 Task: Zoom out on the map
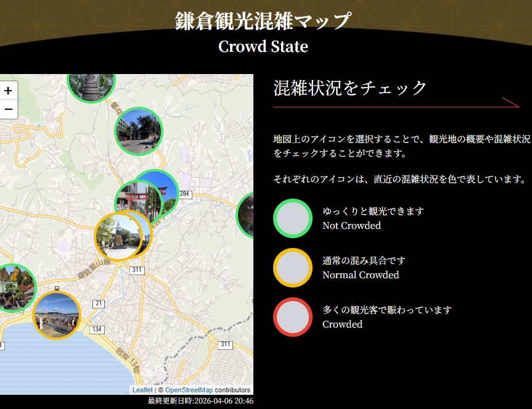tap(8, 110)
